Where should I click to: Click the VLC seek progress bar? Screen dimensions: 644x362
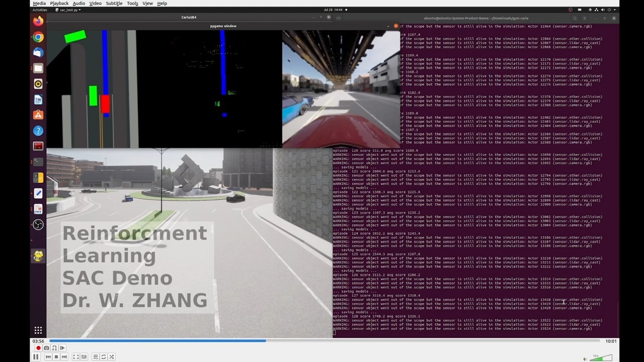point(324,341)
